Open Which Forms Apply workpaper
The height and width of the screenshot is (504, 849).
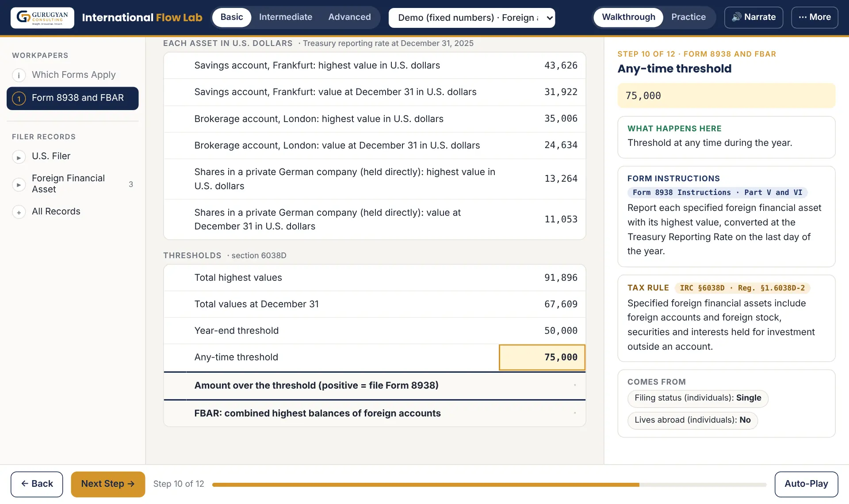pyautogui.click(x=73, y=75)
